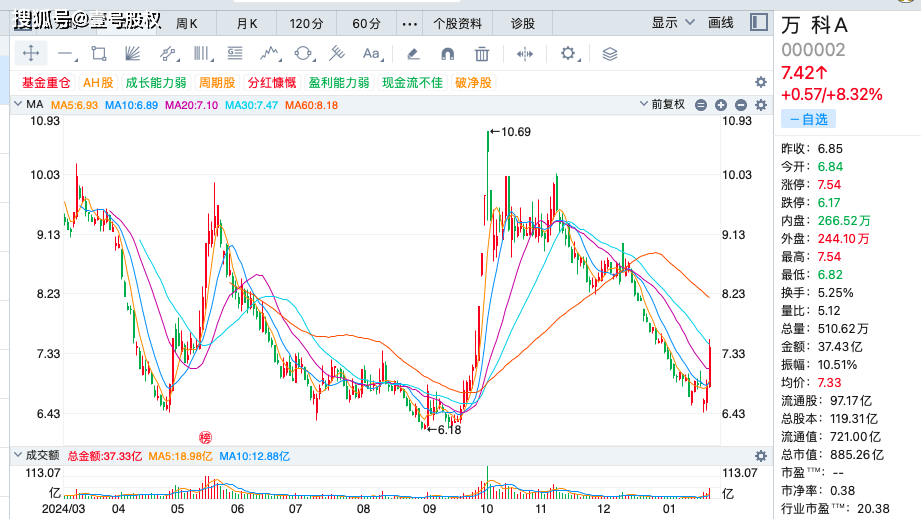Choose the pitchfork regression tool
This screenshot has height=519, width=921.
tap(337, 54)
